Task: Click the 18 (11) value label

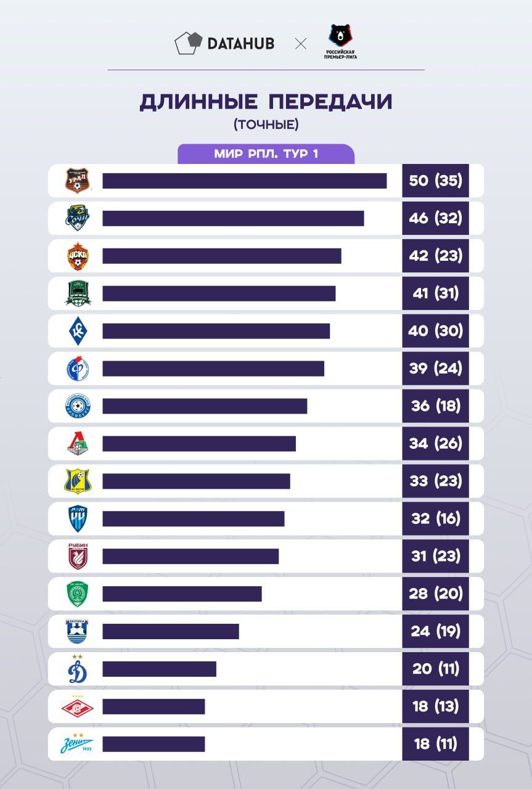Action: pos(435,744)
